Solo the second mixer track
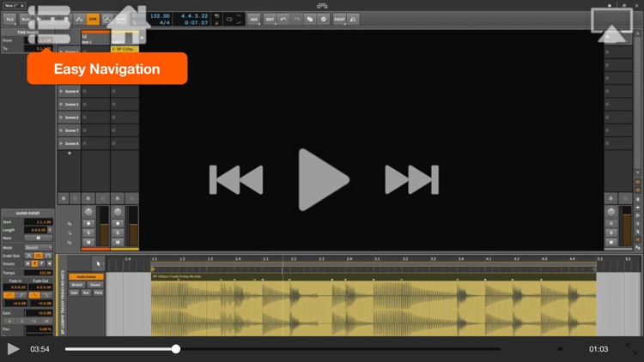 coord(118,232)
